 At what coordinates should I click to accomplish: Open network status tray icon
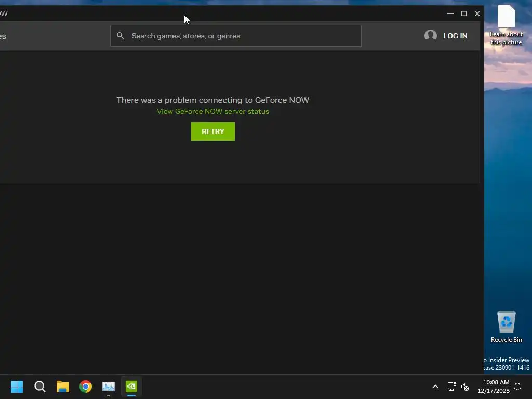[451, 387]
